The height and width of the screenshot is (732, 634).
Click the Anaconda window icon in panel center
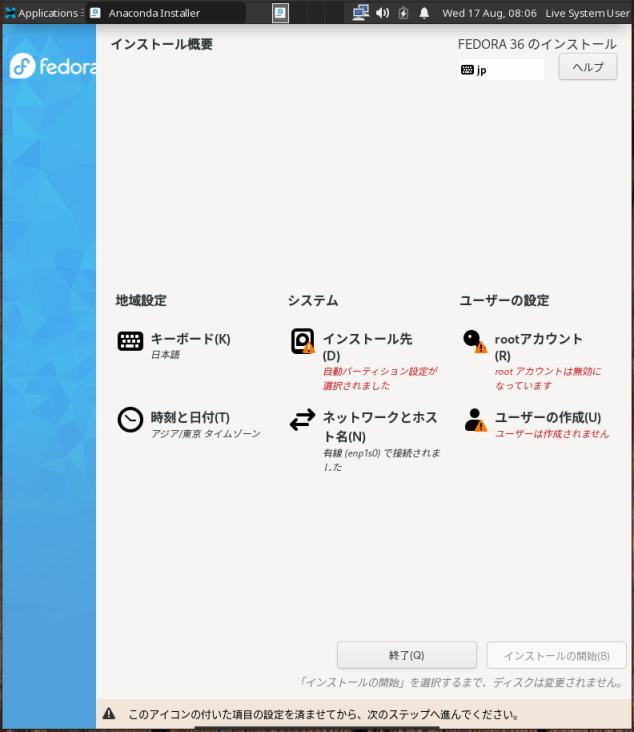point(280,13)
